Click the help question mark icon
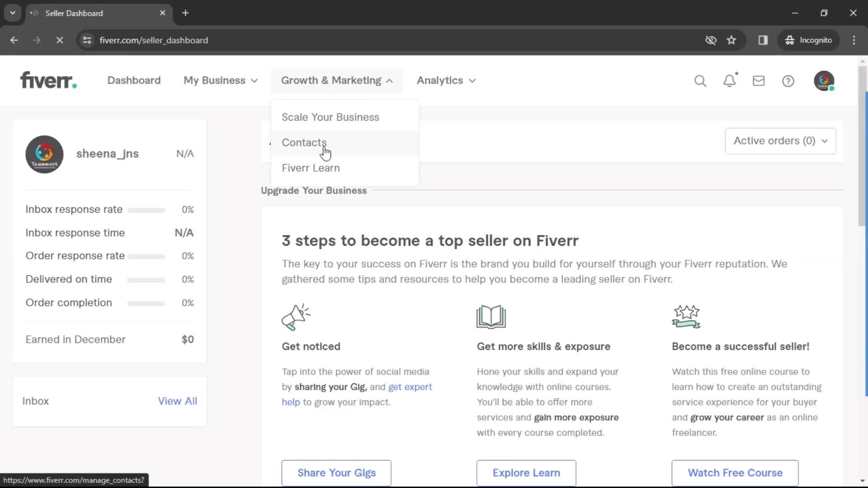868x488 pixels. coord(789,80)
